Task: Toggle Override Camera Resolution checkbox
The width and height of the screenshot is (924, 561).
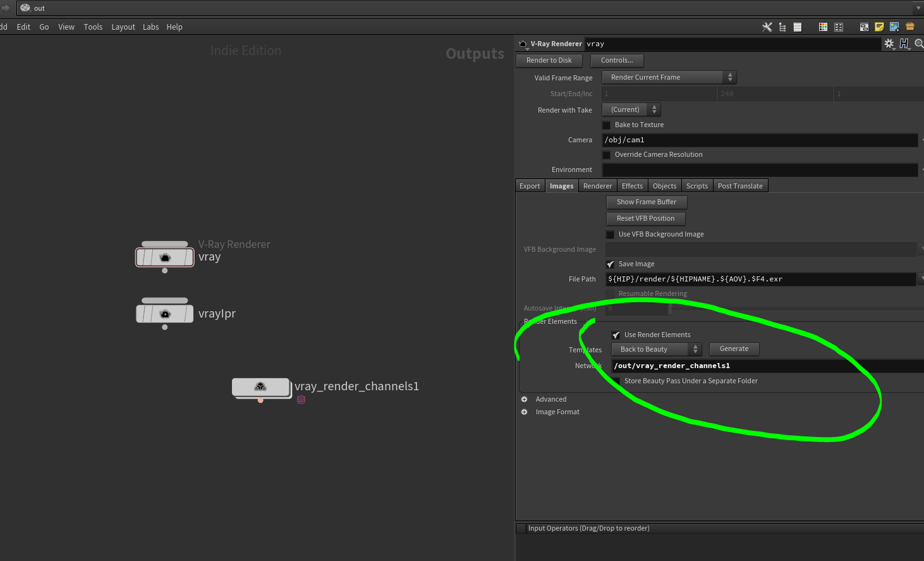Action: [607, 155]
